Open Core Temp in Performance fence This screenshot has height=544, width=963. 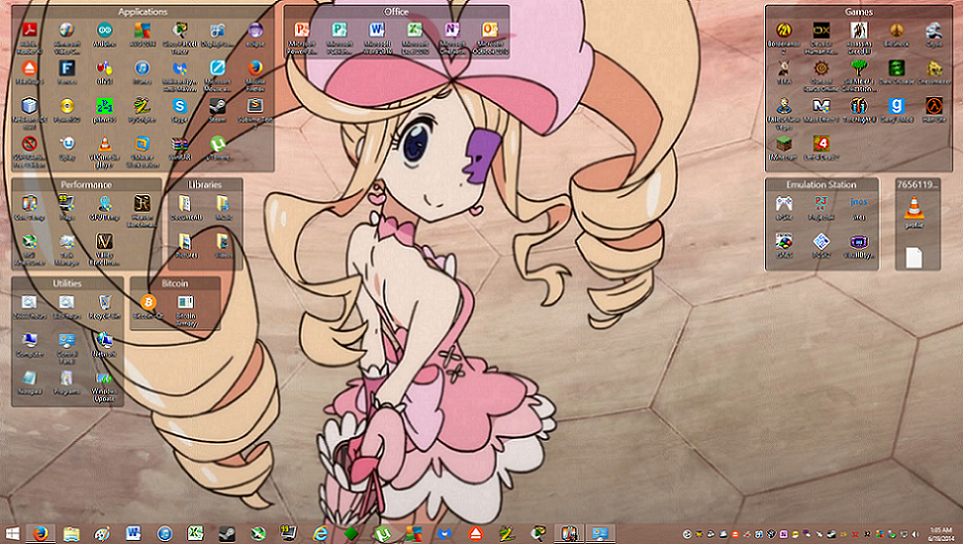(29, 203)
